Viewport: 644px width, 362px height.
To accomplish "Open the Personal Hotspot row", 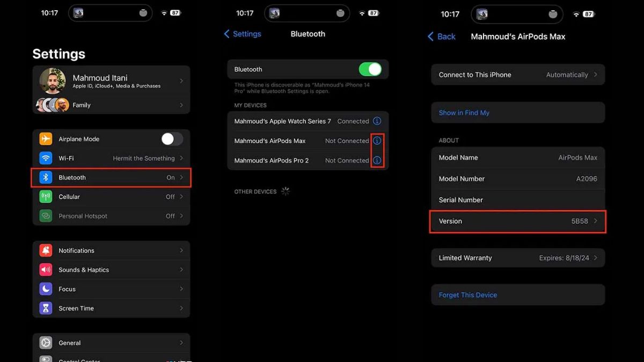I will point(111,216).
